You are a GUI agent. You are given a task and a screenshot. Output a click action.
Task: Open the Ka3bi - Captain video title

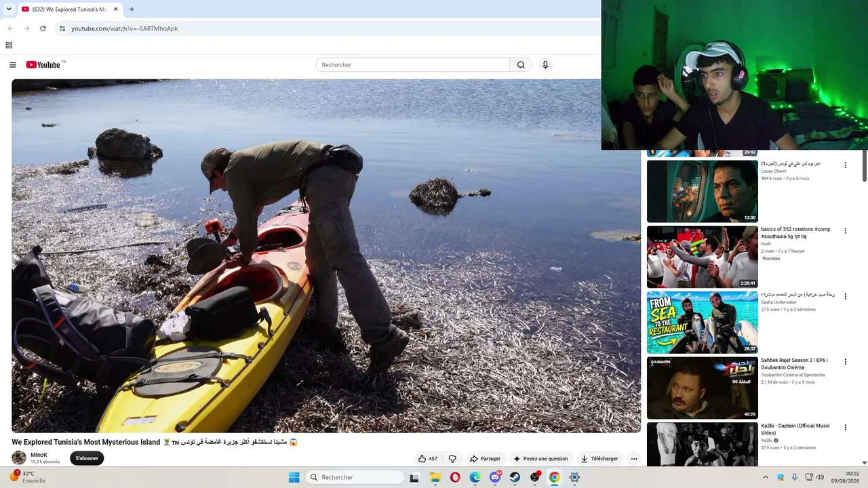tap(795, 430)
